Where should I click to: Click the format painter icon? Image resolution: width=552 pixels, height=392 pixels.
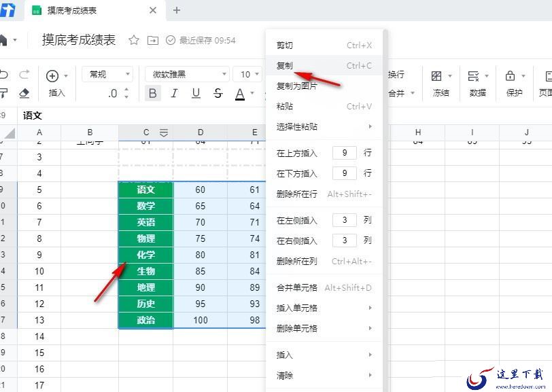coord(3,93)
